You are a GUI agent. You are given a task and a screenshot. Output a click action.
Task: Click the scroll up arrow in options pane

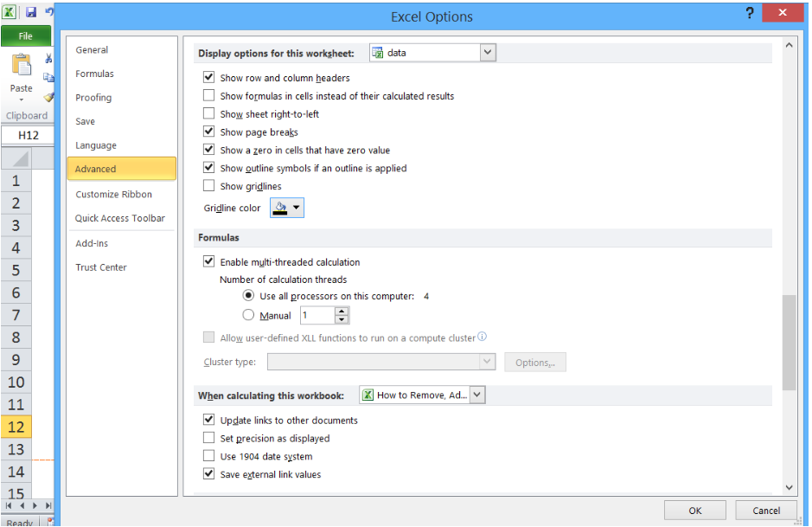tap(789, 45)
